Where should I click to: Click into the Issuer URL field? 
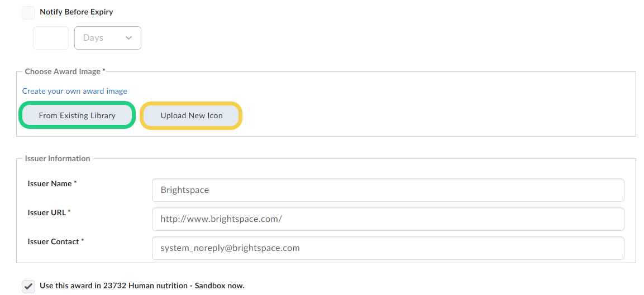point(388,219)
